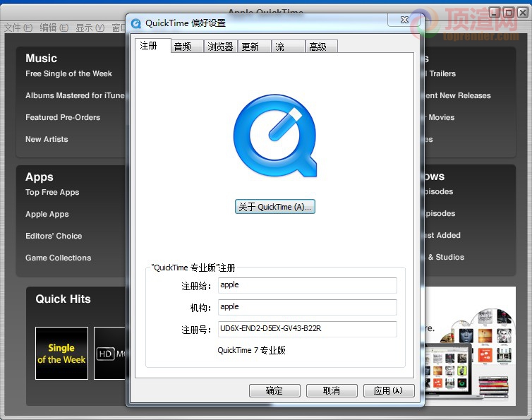
Task: Focus the 机构 input field
Action: (x=307, y=307)
